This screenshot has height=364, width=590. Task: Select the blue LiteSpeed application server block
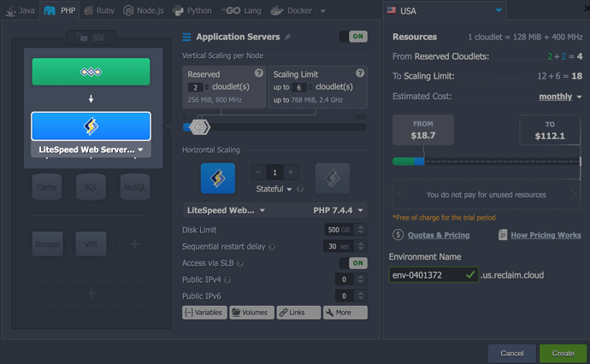pyautogui.click(x=91, y=126)
